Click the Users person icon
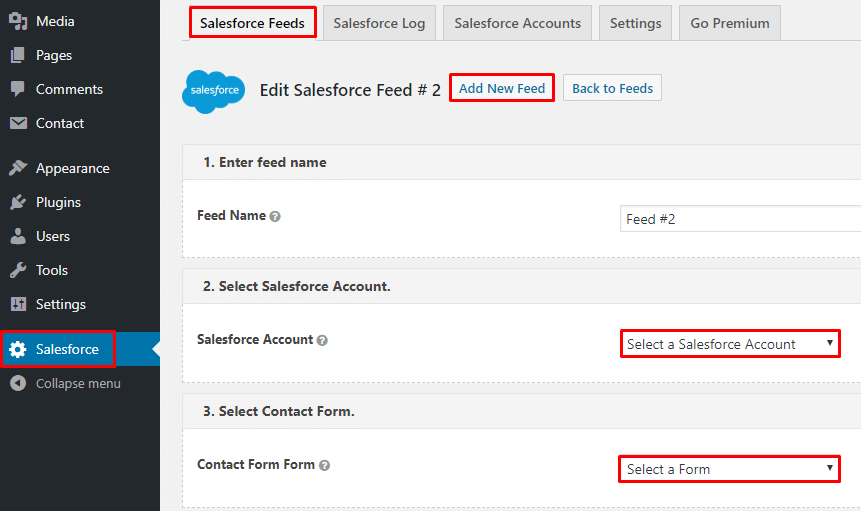This screenshot has height=511, width=861. tap(18, 236)
